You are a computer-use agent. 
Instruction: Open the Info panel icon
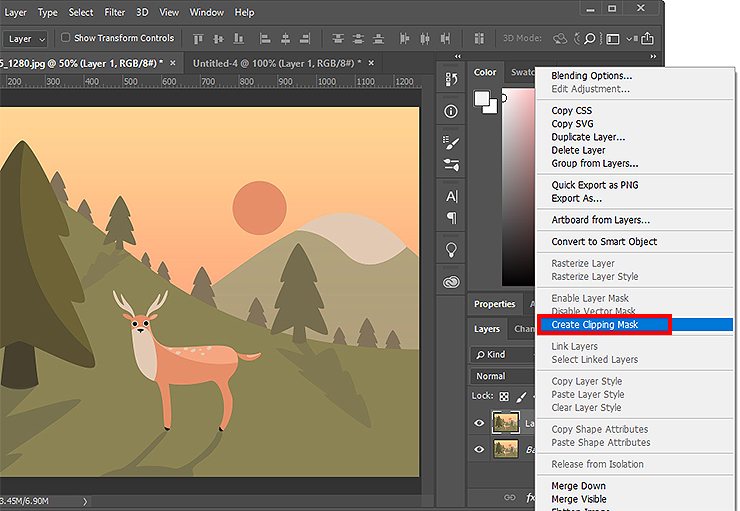pos(451,111)
